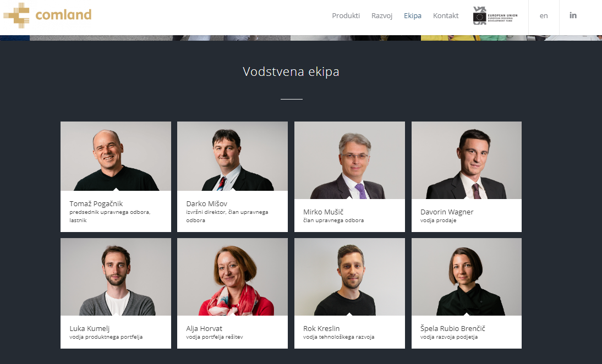The height and width of the screenshot is (364, 602).
Task: Click the Alja Horvat name label
Action: click(x=204, y=328)
